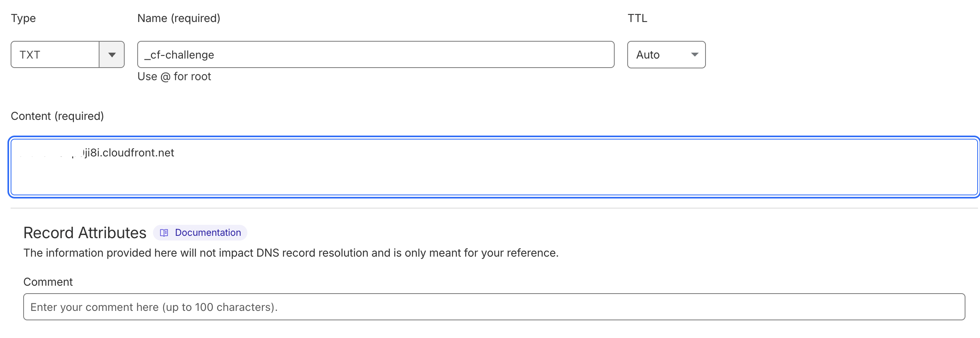The image size is (980, 338).
Task: Click the Comment input field
Action: (x=494, y=307)
